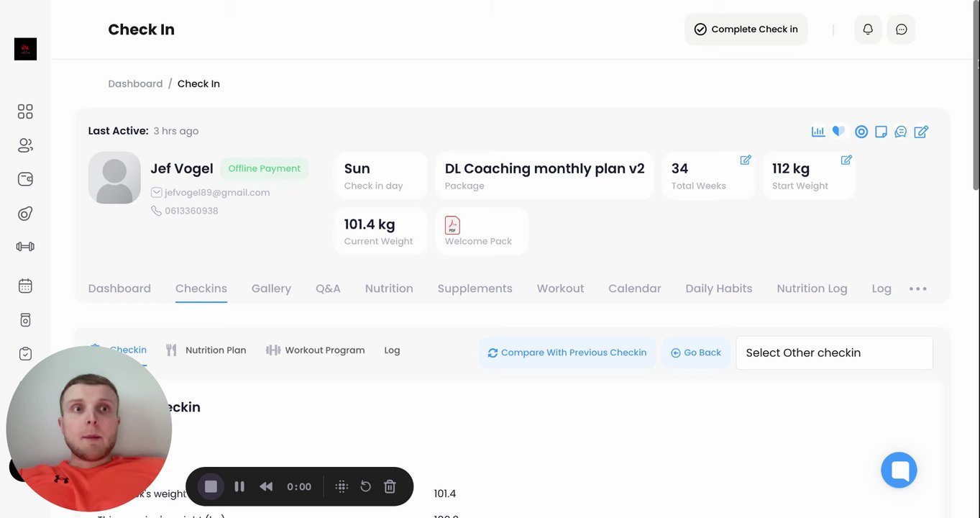
Task: Edit the Total Weeks value
Action: (746, 160)
